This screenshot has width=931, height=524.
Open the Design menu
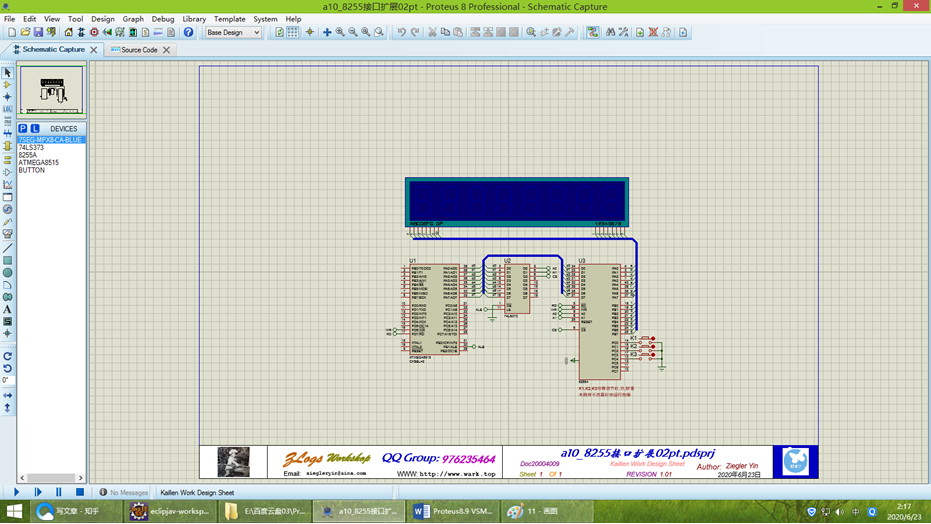coord(103,19)
